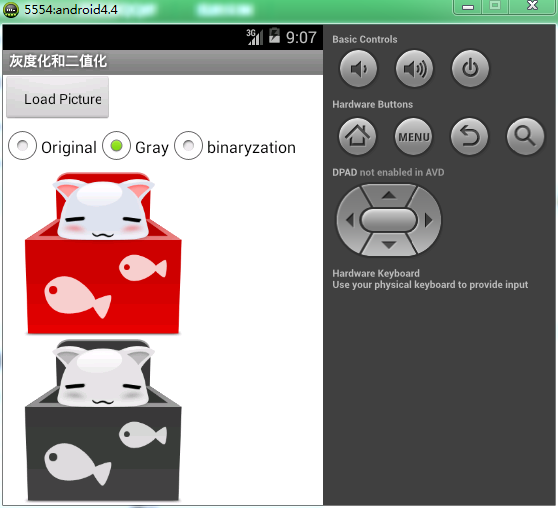Click the DPAD right arrow
The image size is (558, 508).
pyautogui.click(x=428, y=220)
